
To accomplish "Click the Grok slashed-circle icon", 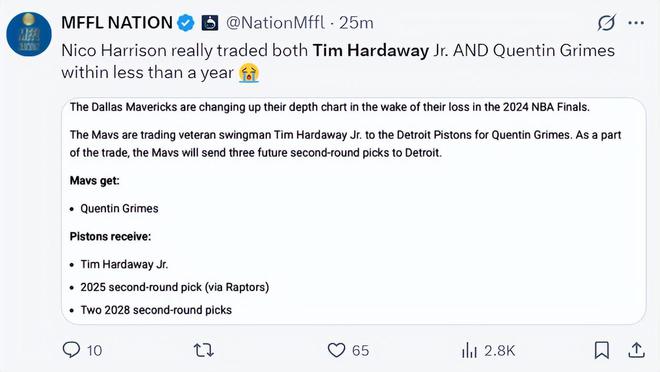I will click(x=607, y=23).
